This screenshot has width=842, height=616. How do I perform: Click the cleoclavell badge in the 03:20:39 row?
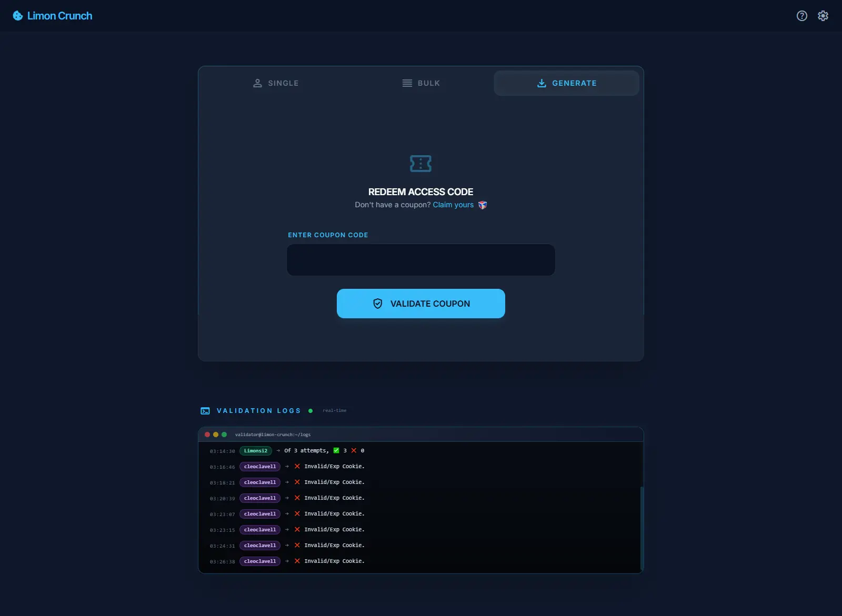click(260, 498)
